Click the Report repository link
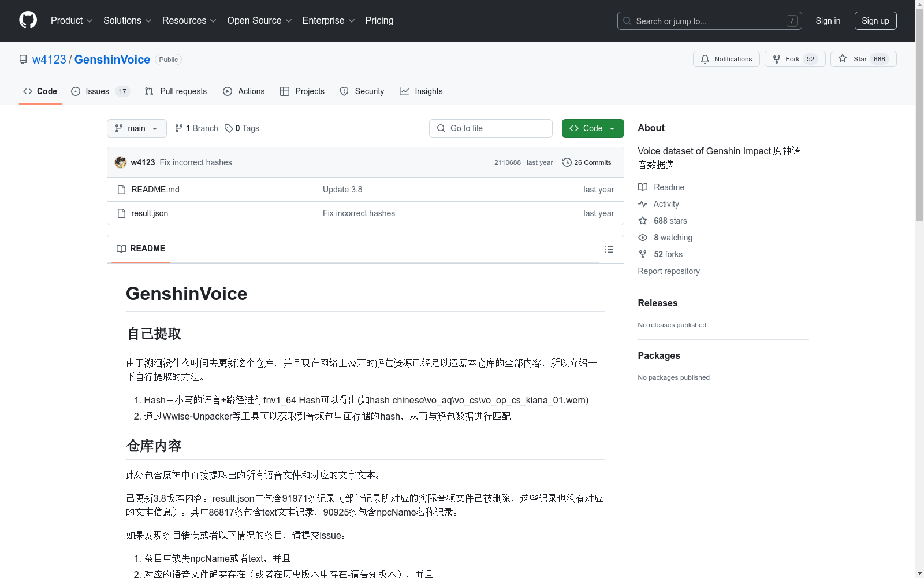The width and height of the screenshot is (924, 578). click(x=669, y=271)
